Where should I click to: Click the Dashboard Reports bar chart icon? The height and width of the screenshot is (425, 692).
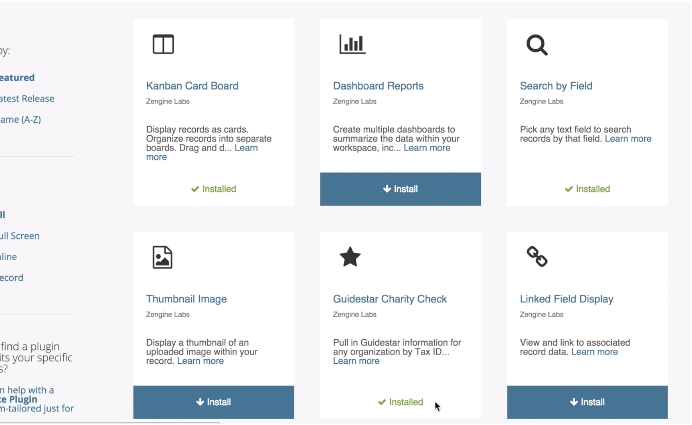(352, 44)
